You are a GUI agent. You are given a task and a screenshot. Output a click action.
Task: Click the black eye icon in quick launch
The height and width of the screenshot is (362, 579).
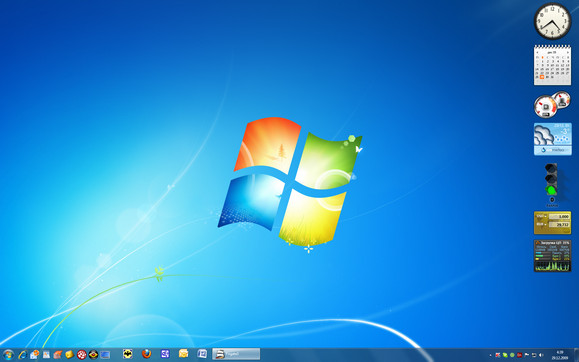93,355
